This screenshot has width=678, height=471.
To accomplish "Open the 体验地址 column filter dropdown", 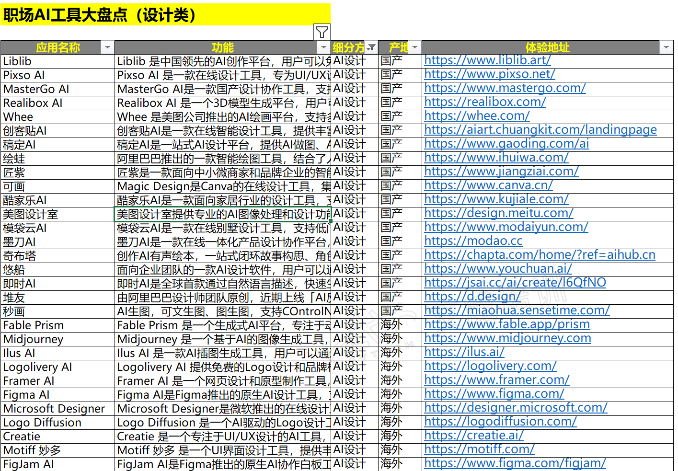I will tap(666, 47).
